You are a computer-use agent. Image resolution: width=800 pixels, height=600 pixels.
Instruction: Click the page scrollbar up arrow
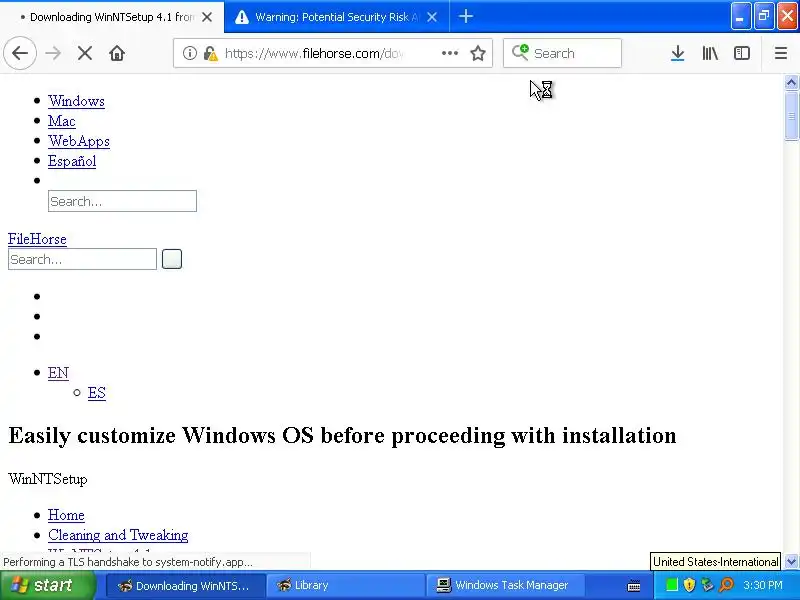coord(791,83)
